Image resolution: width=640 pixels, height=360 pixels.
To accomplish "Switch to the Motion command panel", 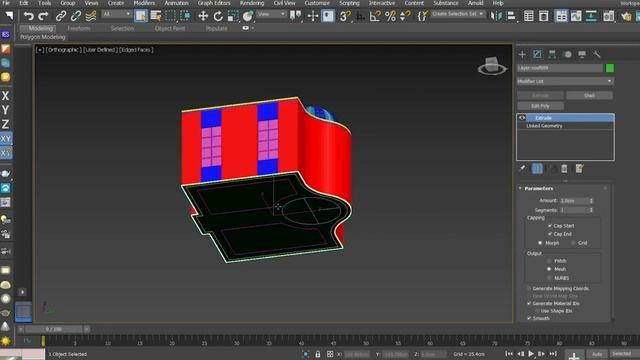I will point(567,54).
